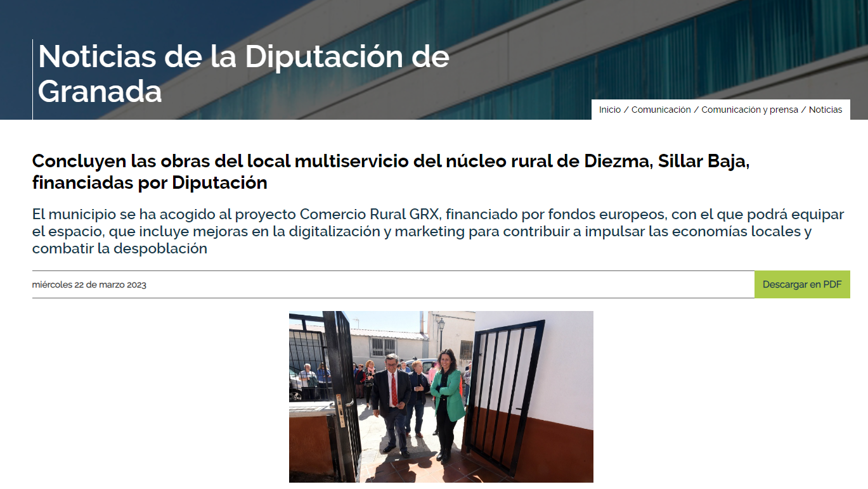Click the date miércoles 22 de marzo 2023

[x=89, y=284]
